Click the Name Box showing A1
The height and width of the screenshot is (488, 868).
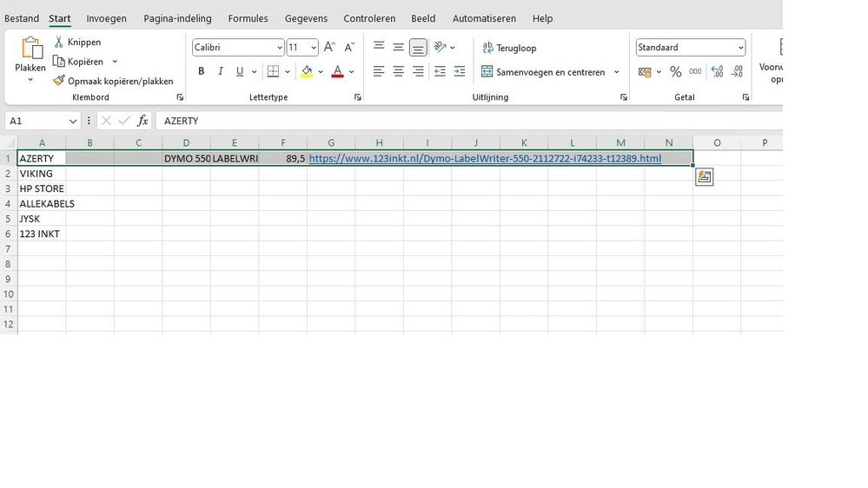click(43, 121)
